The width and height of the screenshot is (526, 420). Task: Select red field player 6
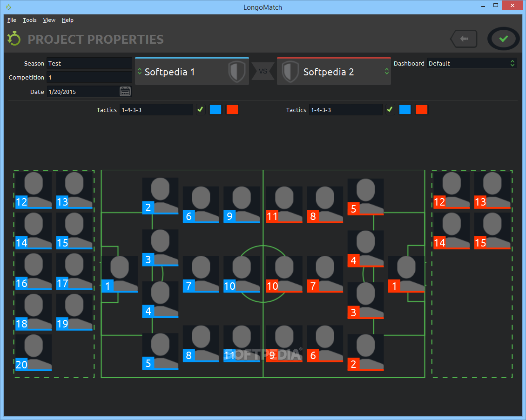tap(325, 344)
